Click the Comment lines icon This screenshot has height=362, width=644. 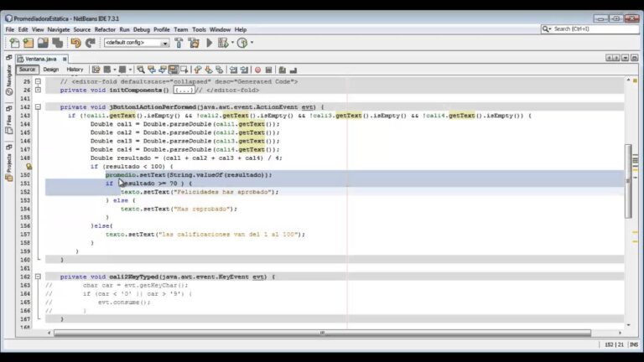pyautogui.click(x=282, y=70)
